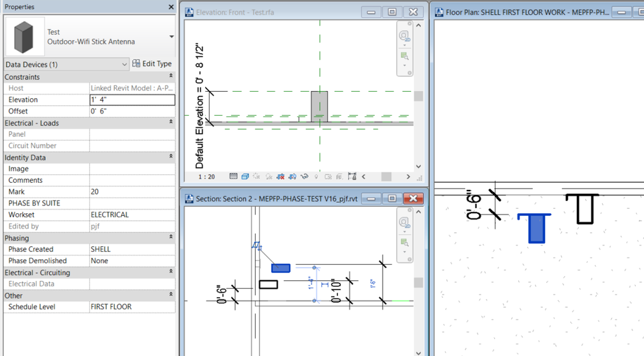Image resolution: width=644 pixels, height=356 pixels.
Task: Open 2D steering wheel in Section 2 window
Action: point(405,222)
